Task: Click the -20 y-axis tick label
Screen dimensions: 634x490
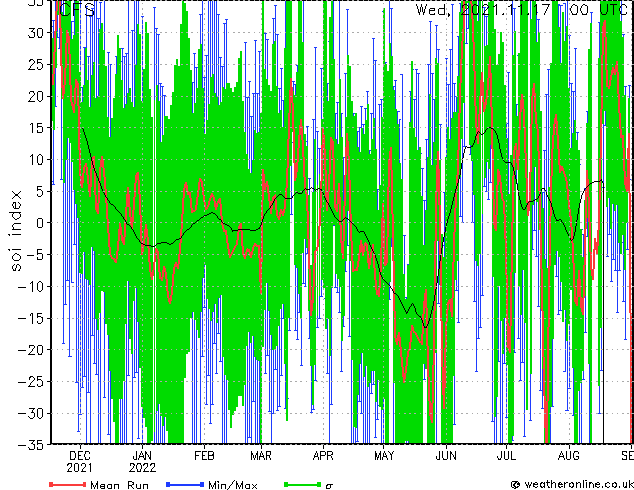Action: point(31,350)
